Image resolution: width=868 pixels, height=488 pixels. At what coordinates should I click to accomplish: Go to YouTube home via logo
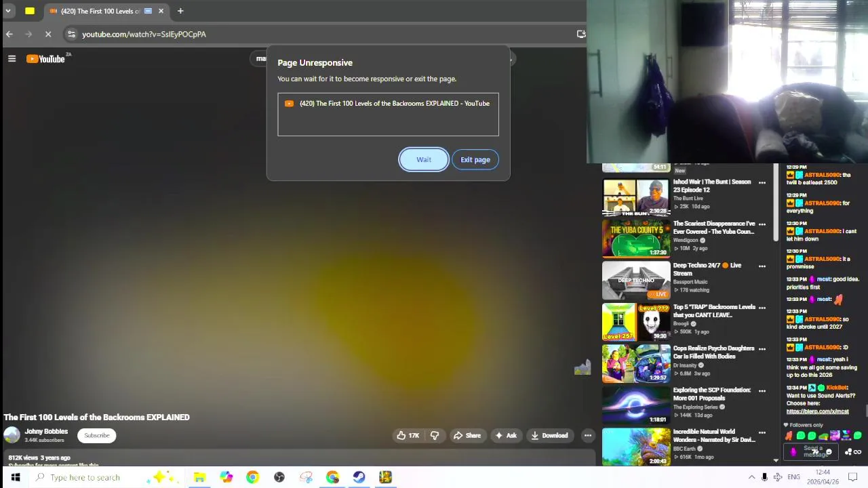coord(45,59)
